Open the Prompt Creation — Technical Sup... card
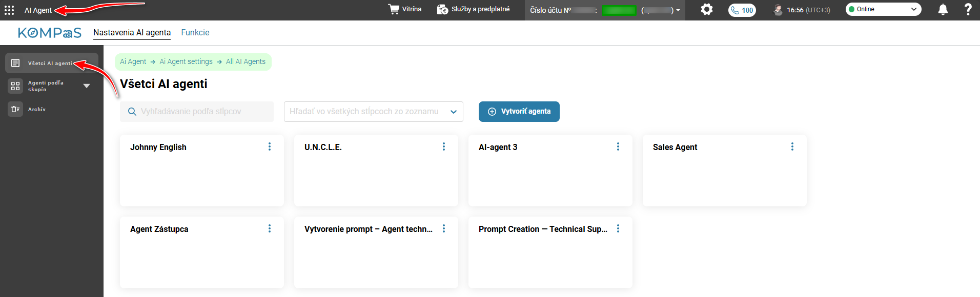The image size is (980, 297). pos(550,252)
